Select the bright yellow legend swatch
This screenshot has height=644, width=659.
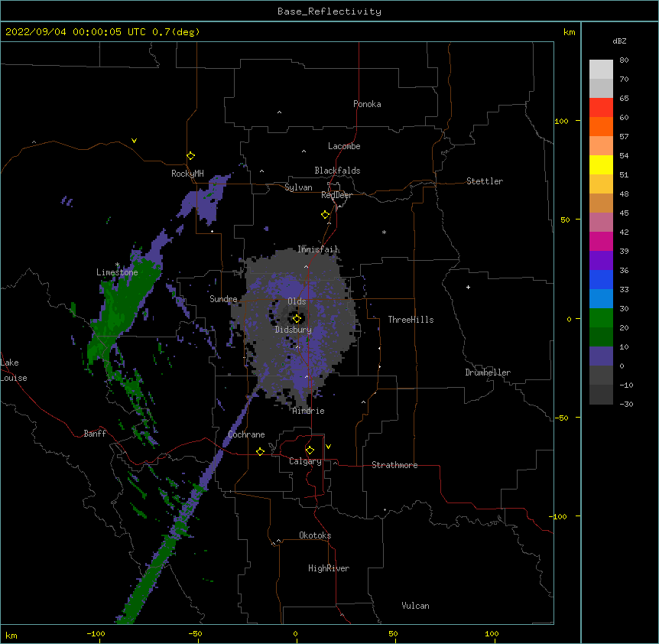601,164
